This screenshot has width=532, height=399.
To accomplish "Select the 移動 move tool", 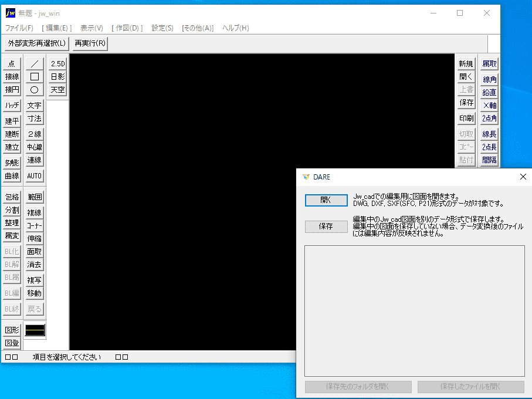I will point(35,293).
